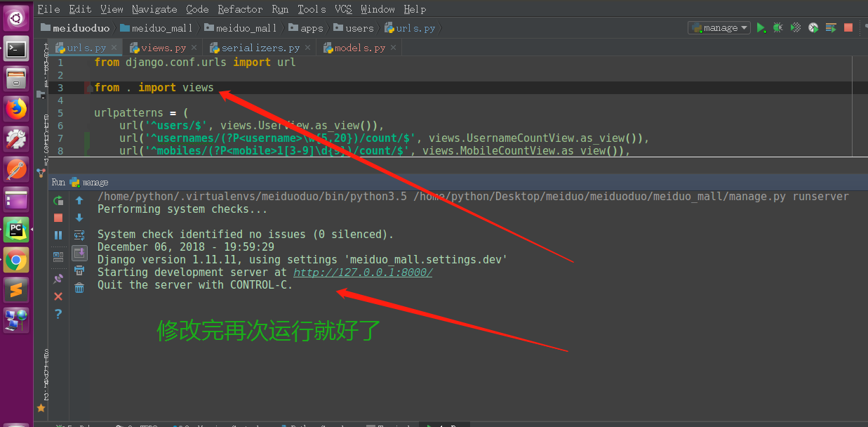
Task: Pause console output with pause icon
Action: pyautogui.click(x=59, y=235)
